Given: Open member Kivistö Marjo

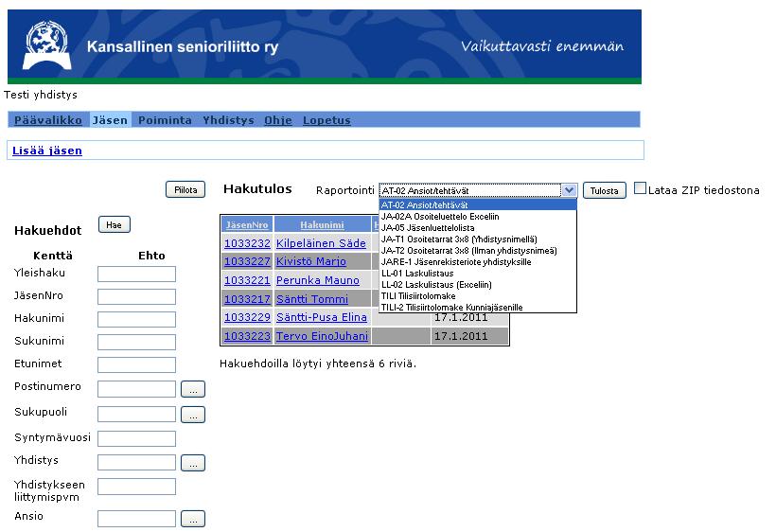Looking at the screenshot, I should 310,261.
